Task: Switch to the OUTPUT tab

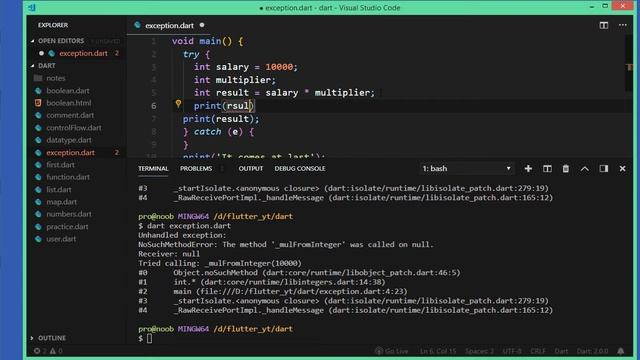Action: pos(251,169)
